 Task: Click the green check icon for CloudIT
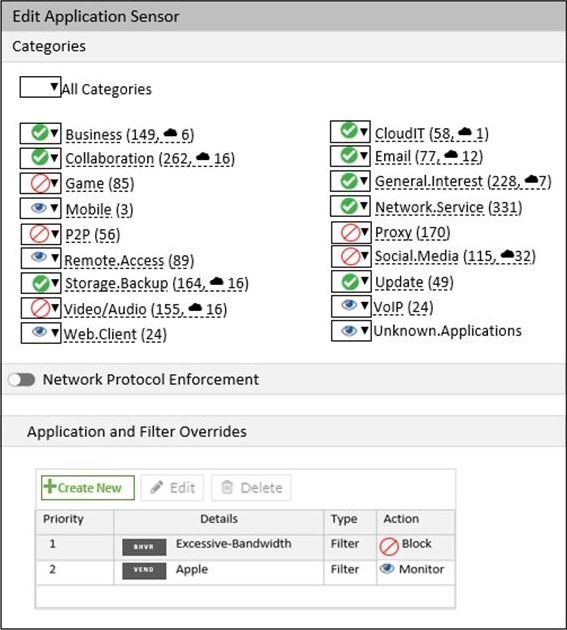349,131
